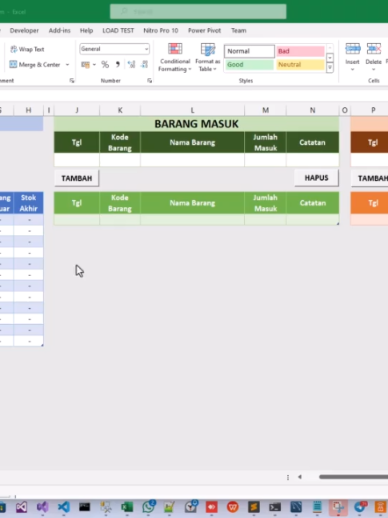Click the horizontal scrollbar thumb

pos(353,477)
